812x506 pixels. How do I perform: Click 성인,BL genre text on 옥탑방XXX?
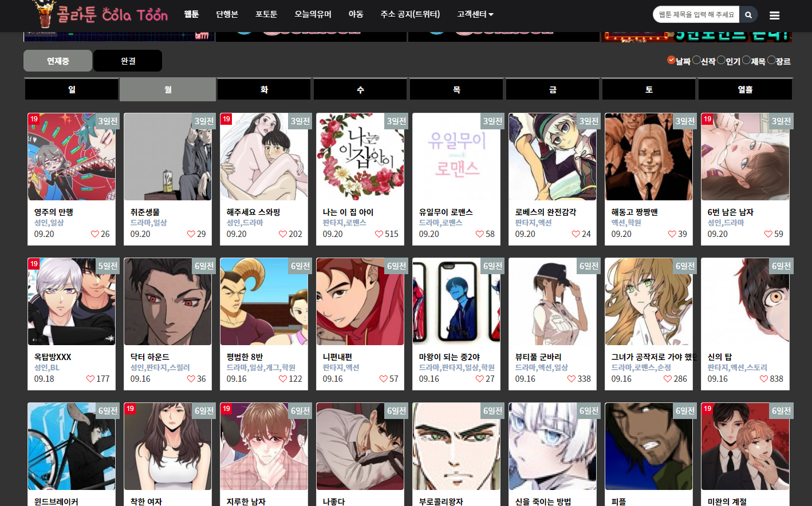point(46,367)
